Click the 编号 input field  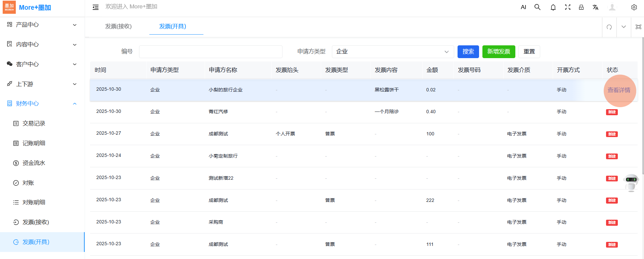coord(211,52)
